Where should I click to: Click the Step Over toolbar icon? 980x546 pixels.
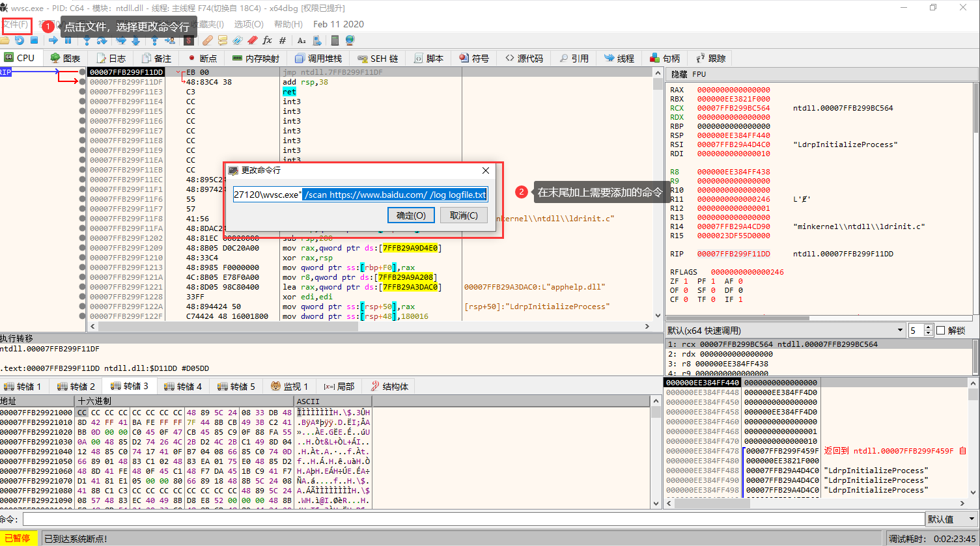[102, 40]
